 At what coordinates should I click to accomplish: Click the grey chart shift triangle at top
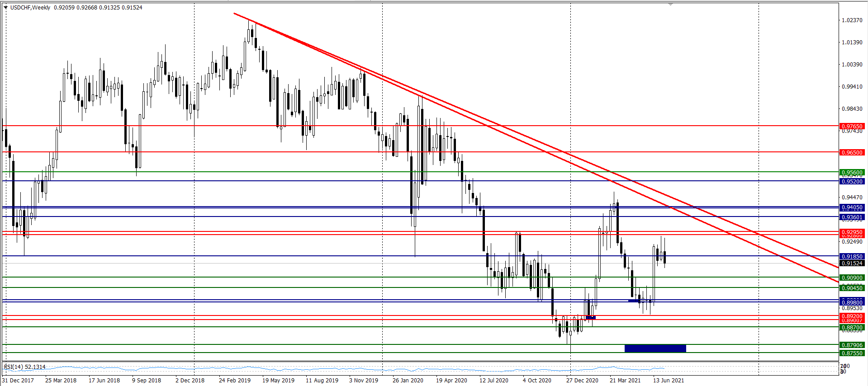click(670, 4)
